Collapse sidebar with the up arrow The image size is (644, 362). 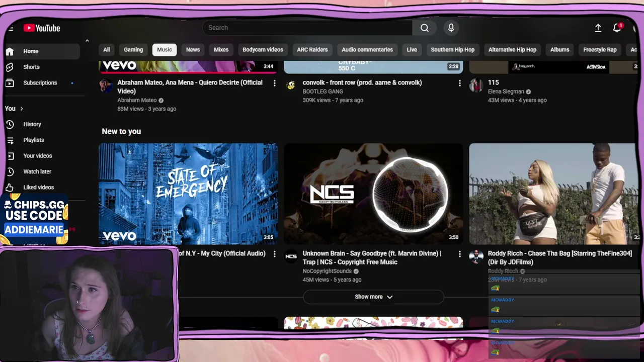[87, 41]
